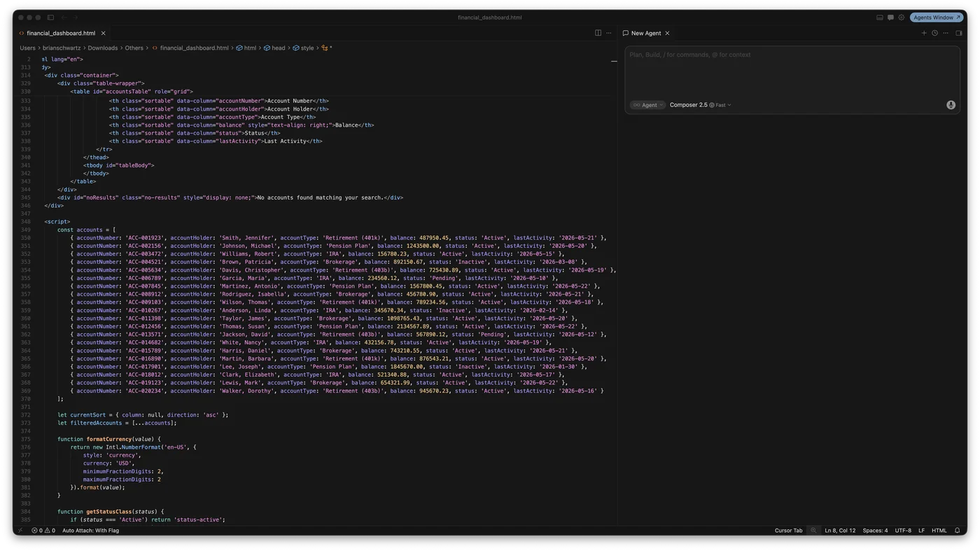Viewport: 980px width, 551px height.
Task: Open the agent panel more options ellipsis
Action: (x=946, y=33)
